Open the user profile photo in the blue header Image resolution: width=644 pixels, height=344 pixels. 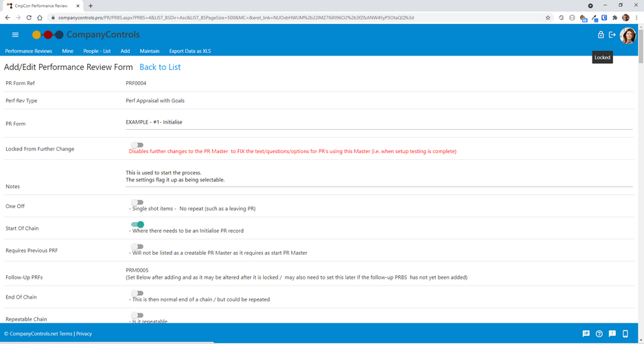tap(628, 36)
